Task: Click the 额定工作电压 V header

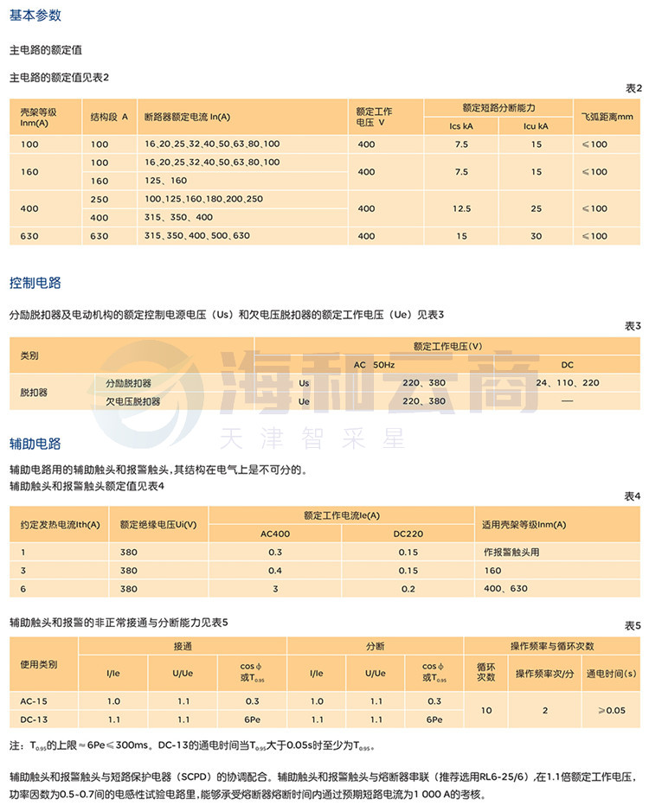Action: [374, 117]
